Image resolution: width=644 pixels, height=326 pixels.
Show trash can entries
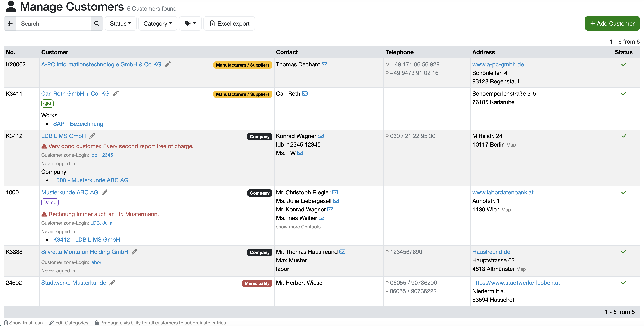(23, 323)
